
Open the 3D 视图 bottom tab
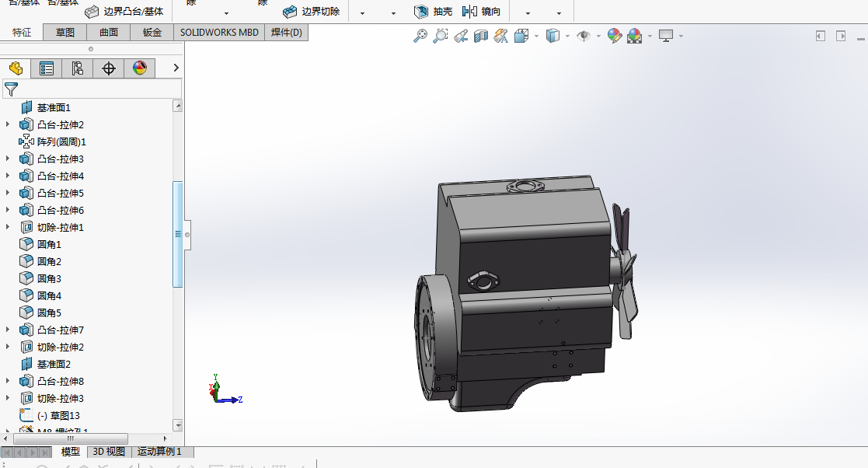click(109, 452)
